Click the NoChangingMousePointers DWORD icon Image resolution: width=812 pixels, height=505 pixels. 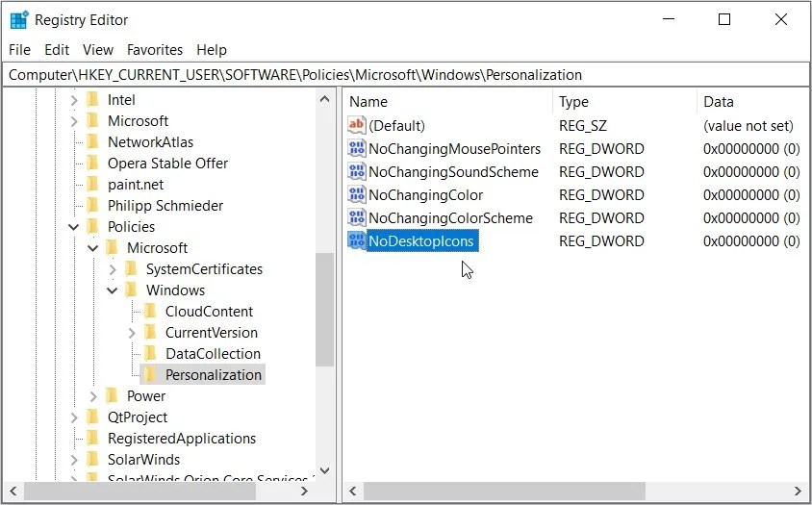pos(357,149)
